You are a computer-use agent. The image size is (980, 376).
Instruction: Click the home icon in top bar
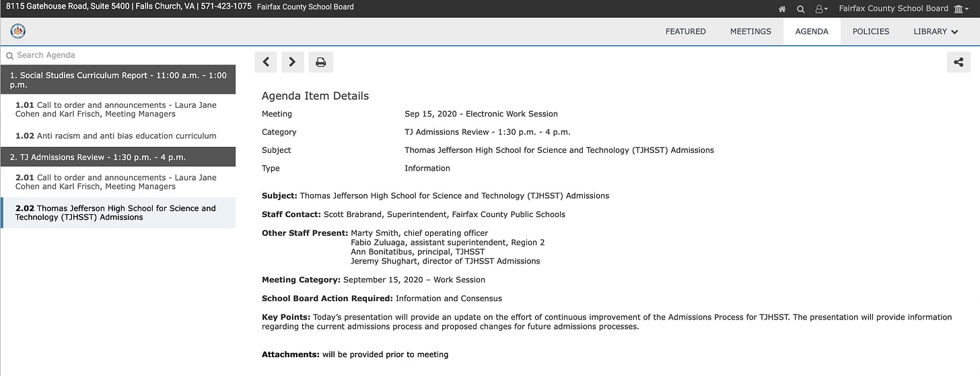point(781,9)
